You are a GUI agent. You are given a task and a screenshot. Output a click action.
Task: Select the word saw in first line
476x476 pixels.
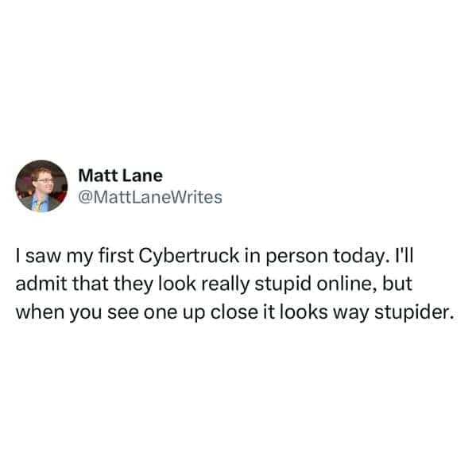(43, 257)
